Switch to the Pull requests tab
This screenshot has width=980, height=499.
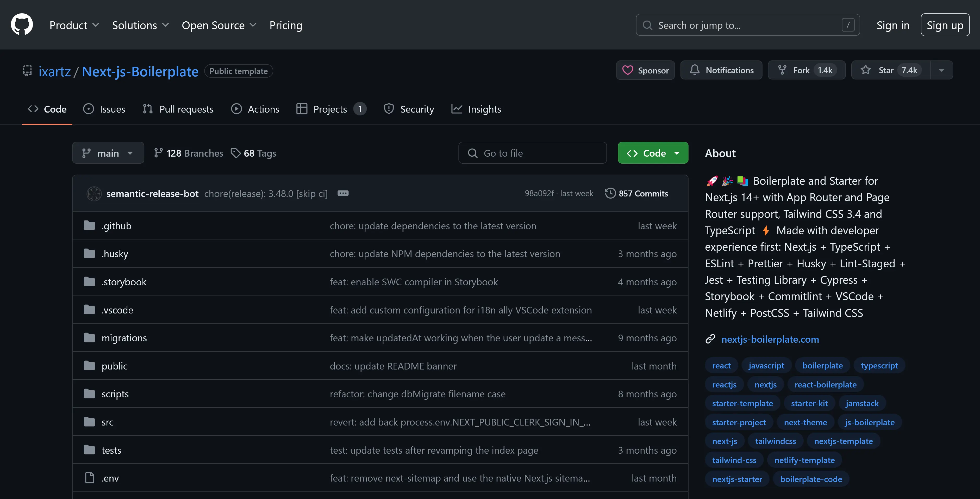[x=178, y=109]
